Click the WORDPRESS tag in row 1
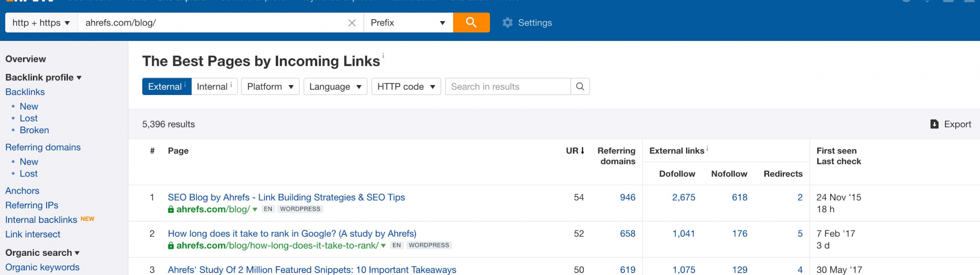Image resolution: width=980 pixels, height=275 pixels. tap(300, 209)
